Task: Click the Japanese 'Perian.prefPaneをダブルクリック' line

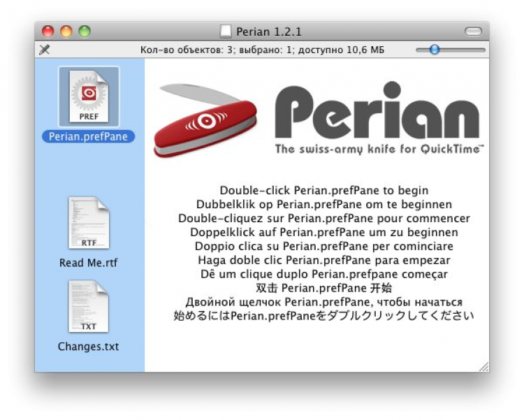Action: (x=323, y=316)
